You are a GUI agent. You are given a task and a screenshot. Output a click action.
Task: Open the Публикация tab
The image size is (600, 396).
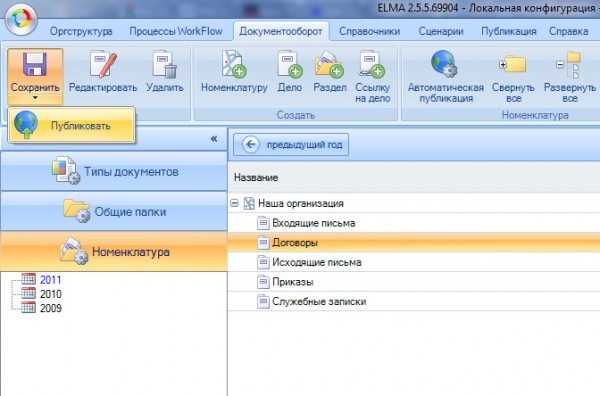point(509,31)
